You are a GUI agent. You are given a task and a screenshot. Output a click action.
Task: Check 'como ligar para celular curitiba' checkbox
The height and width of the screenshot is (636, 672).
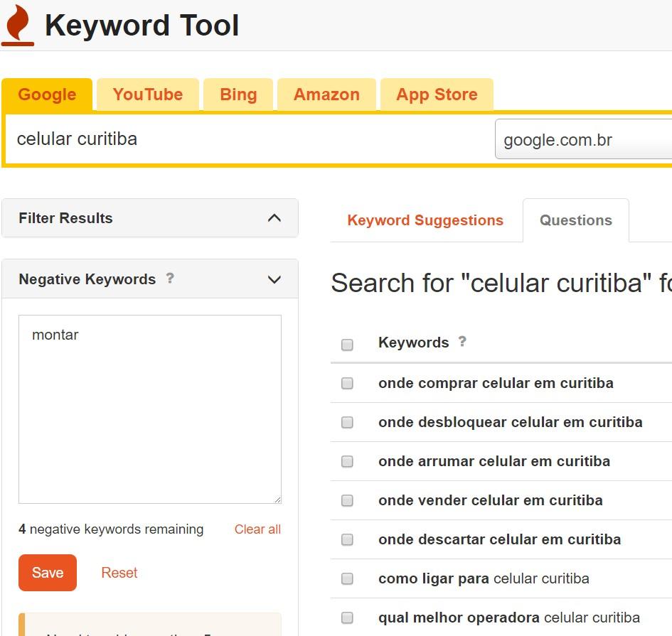(347, 578)
